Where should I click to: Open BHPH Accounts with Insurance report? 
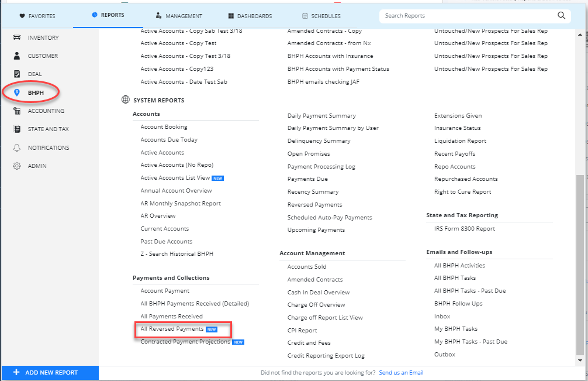330,56
